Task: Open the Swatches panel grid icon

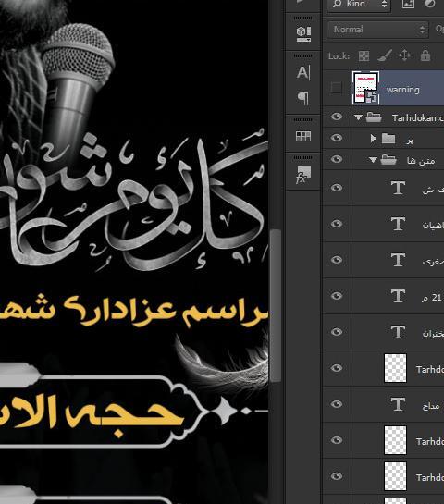Action: 303,136
